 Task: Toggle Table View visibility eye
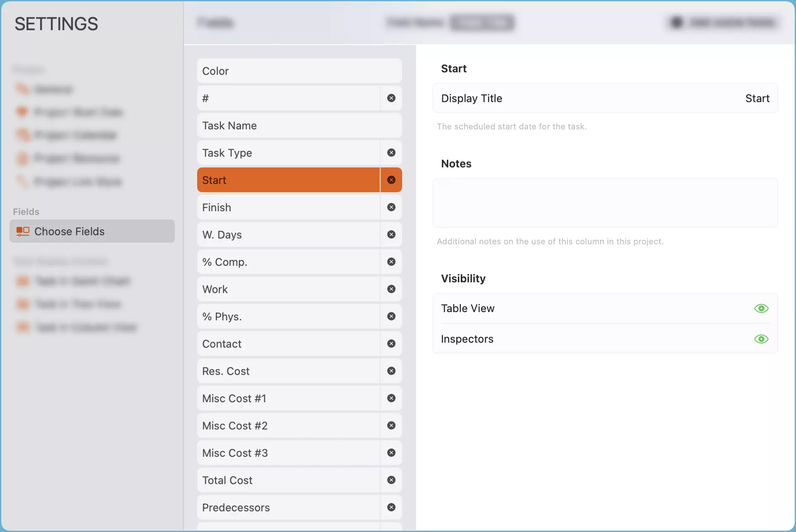(x=761, y=309)
